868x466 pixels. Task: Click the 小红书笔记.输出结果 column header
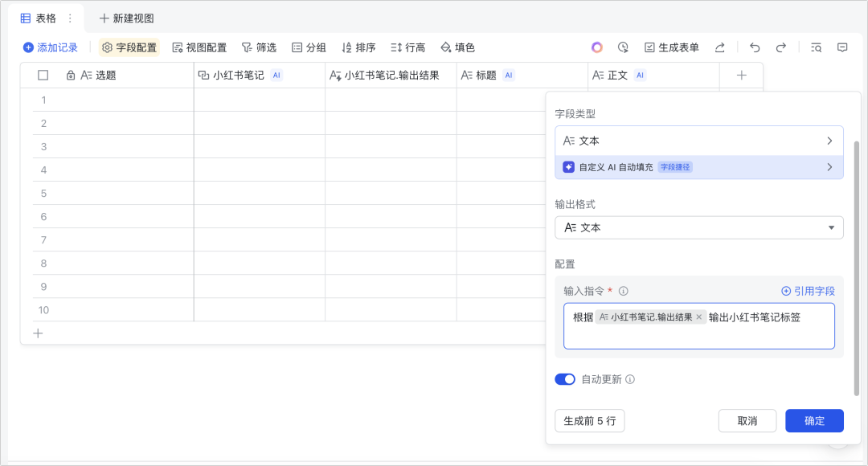[x=391, y=76]
